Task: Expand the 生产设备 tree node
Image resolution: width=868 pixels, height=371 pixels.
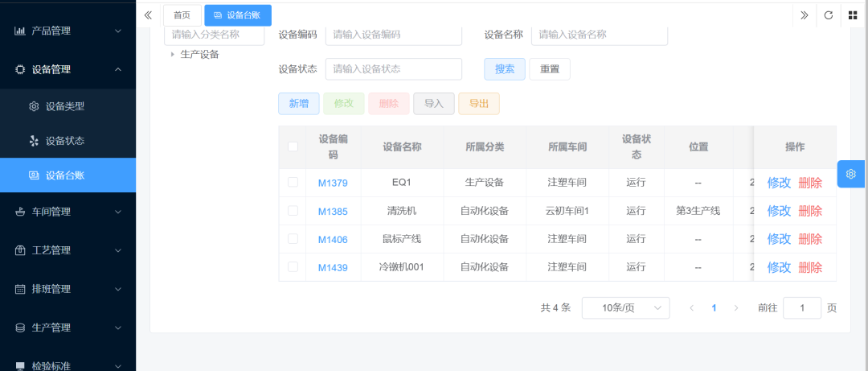Action: click(172, 55)
